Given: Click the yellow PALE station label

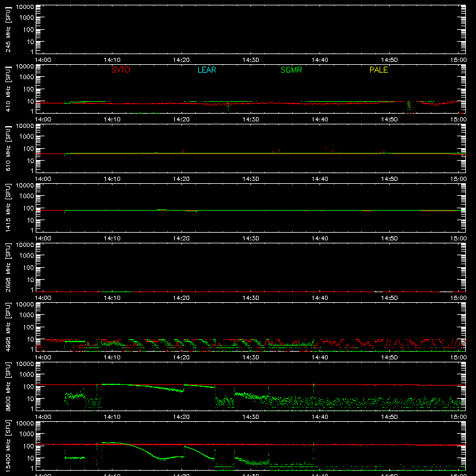Looking at the screenshot, I should point(378,70).
